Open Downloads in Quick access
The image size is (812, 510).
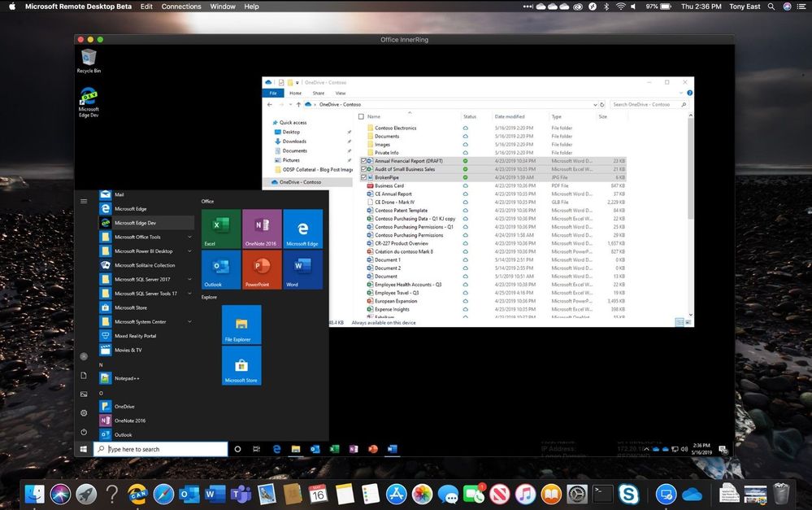(294, 142)
